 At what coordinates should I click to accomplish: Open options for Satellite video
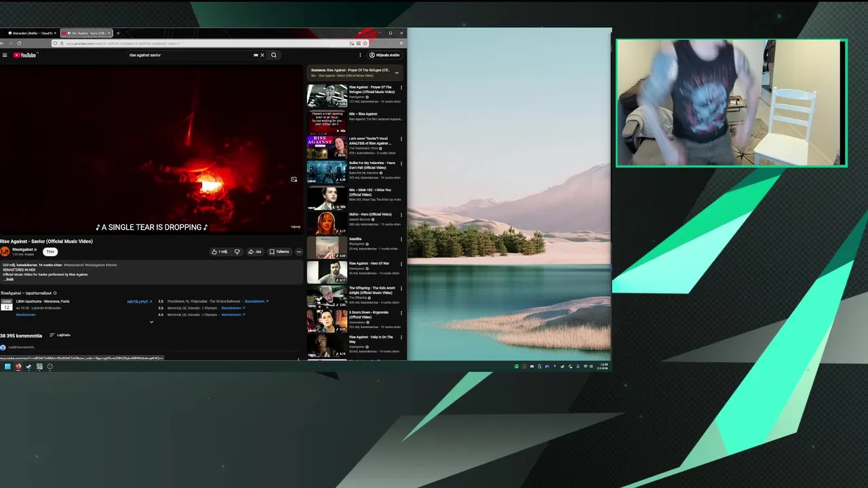tap(401, 239)
